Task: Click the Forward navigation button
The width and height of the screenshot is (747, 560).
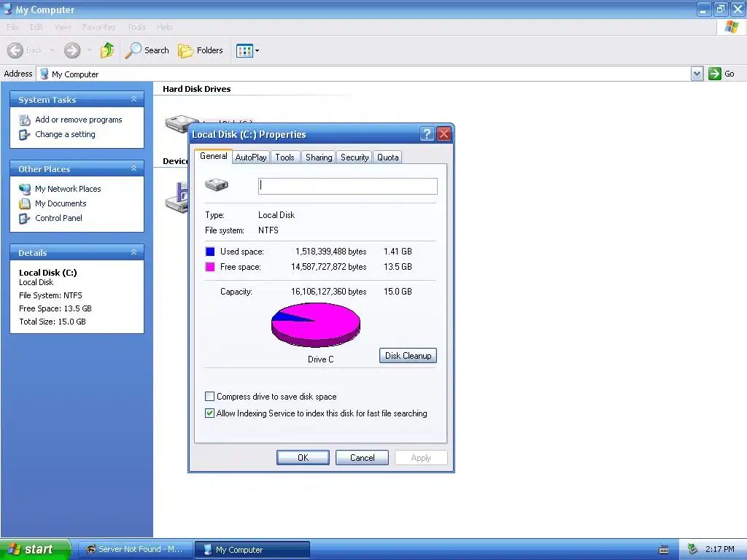Action: tap(72, 50)
